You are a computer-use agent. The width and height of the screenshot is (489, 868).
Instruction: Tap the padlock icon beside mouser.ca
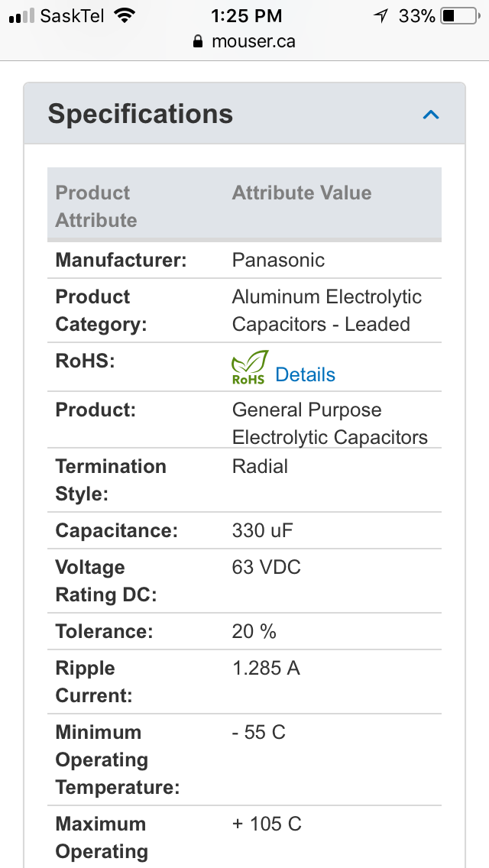(198, 41)
